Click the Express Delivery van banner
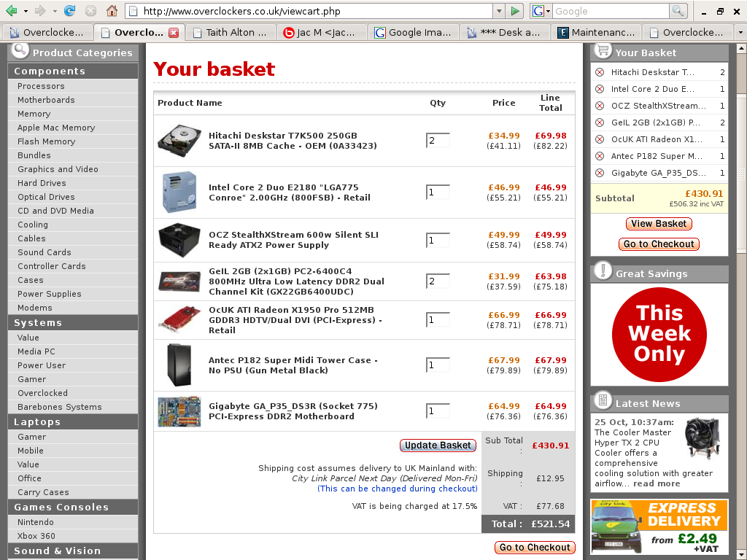 pos(659,526)
